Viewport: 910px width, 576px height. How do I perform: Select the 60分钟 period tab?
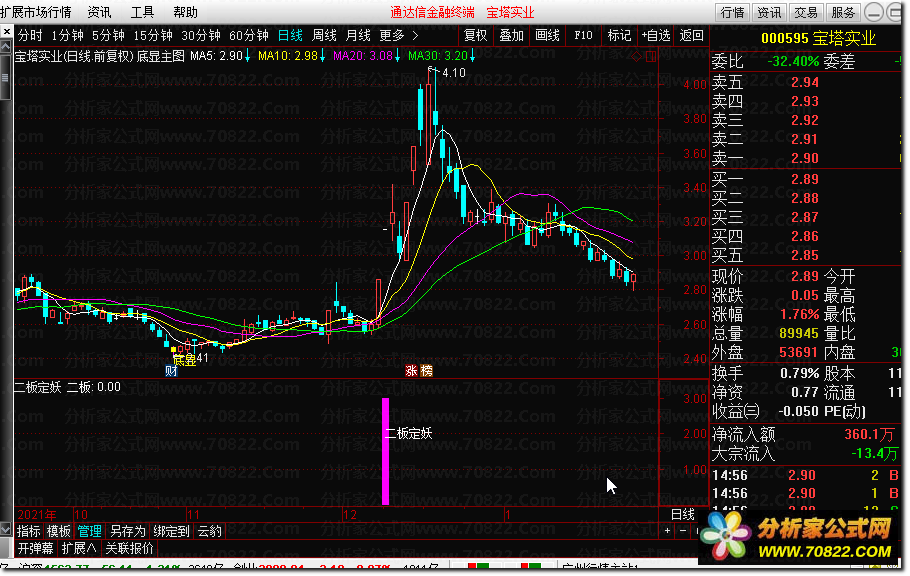point(249,35)
